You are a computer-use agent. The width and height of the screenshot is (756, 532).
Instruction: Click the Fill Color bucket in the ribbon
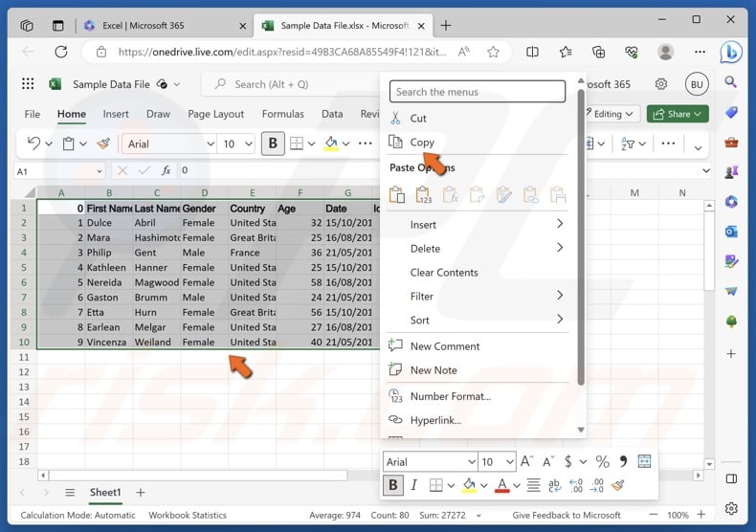(331, 144)
